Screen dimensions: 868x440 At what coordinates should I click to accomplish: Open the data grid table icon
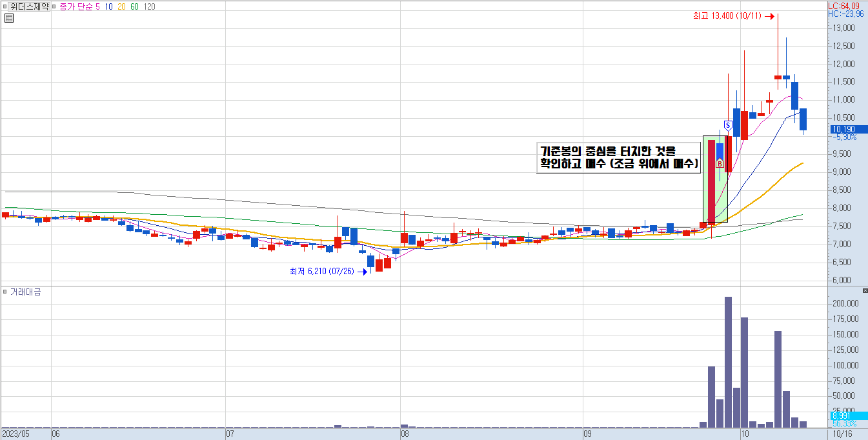9,18
